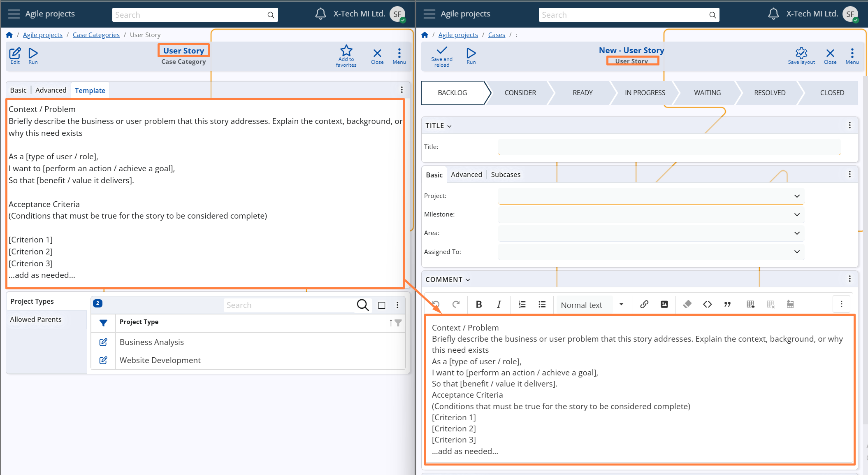Switch to the Subcases tab
This screenshot has width=868, height=475.
(x=505, y=175)
